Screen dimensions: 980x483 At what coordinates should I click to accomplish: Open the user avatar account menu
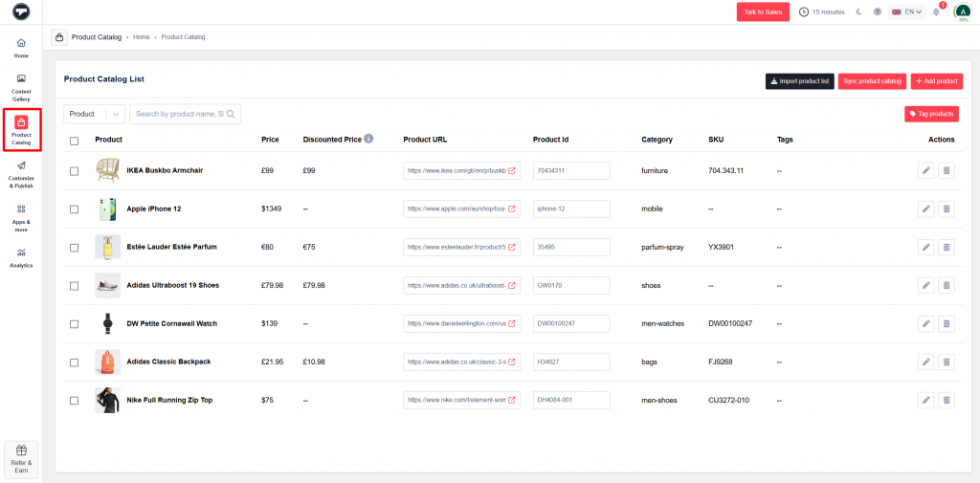click(x=962, y=11)
